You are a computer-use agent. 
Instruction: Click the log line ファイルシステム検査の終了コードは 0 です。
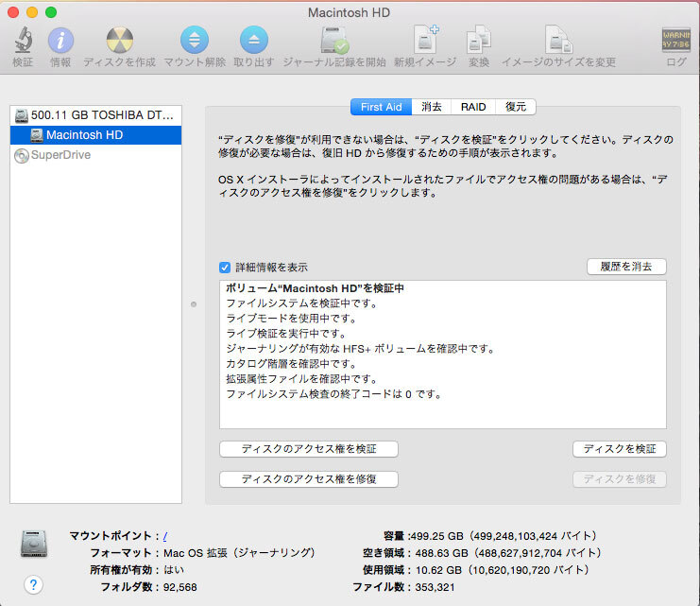click(x=334, y=394)
